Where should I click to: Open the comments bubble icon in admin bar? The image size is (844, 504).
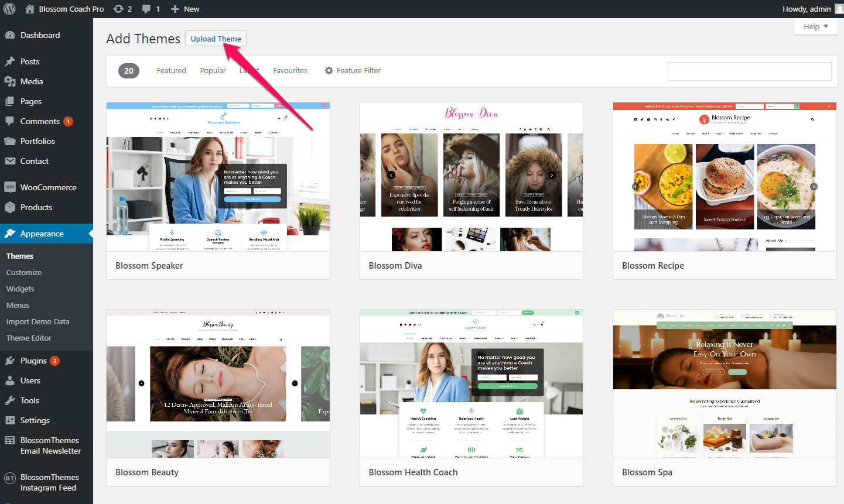pyautogui.click(x=146, y=9)
